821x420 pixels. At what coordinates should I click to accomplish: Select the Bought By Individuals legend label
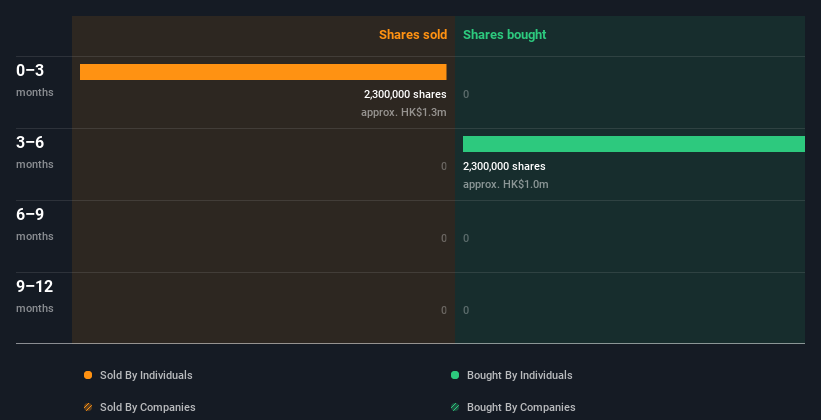click(x=519, y=375)
